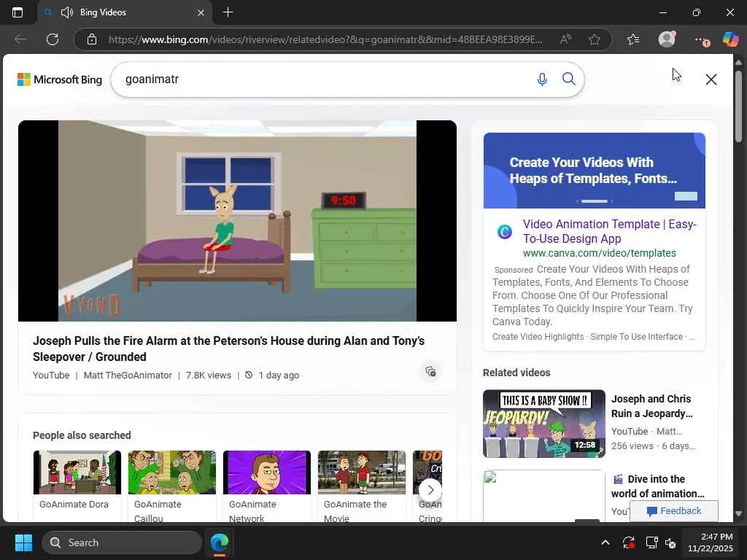747x560 pixels.
Task: Open the sync status tray icon
Action: [628, 542]
